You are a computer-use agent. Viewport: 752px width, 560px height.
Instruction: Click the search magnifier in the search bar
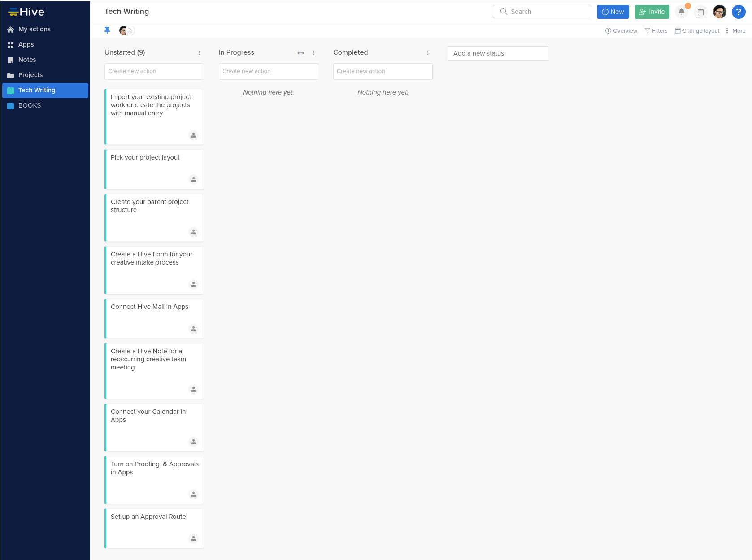504,12
